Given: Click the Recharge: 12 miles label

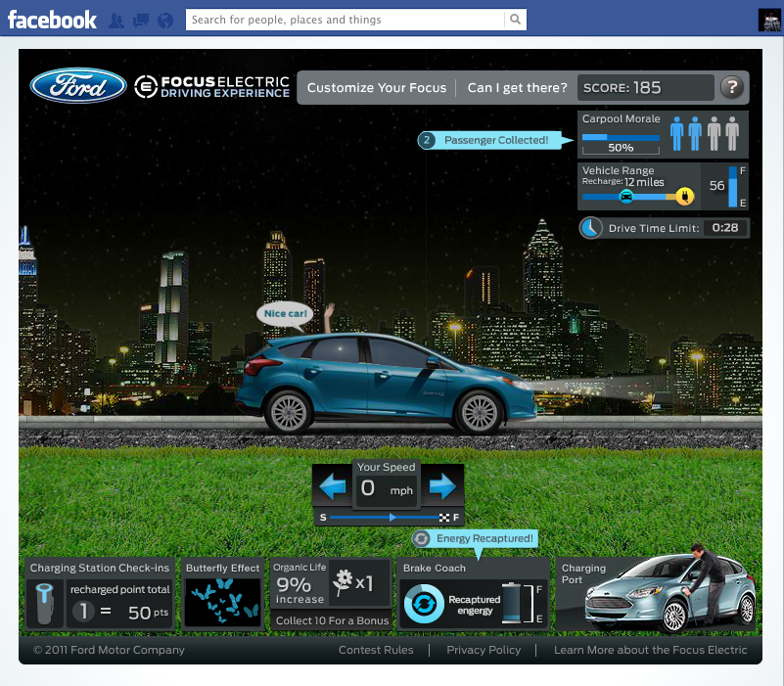Looking at the screenshot, I should point(623,182).
